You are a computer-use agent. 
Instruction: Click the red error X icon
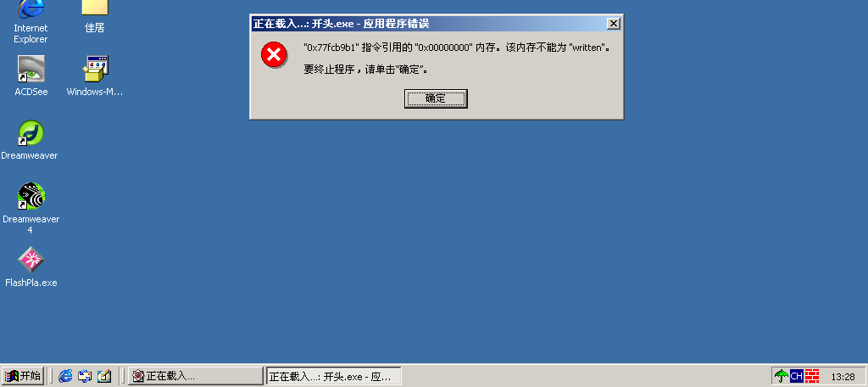tap(274, 54)
